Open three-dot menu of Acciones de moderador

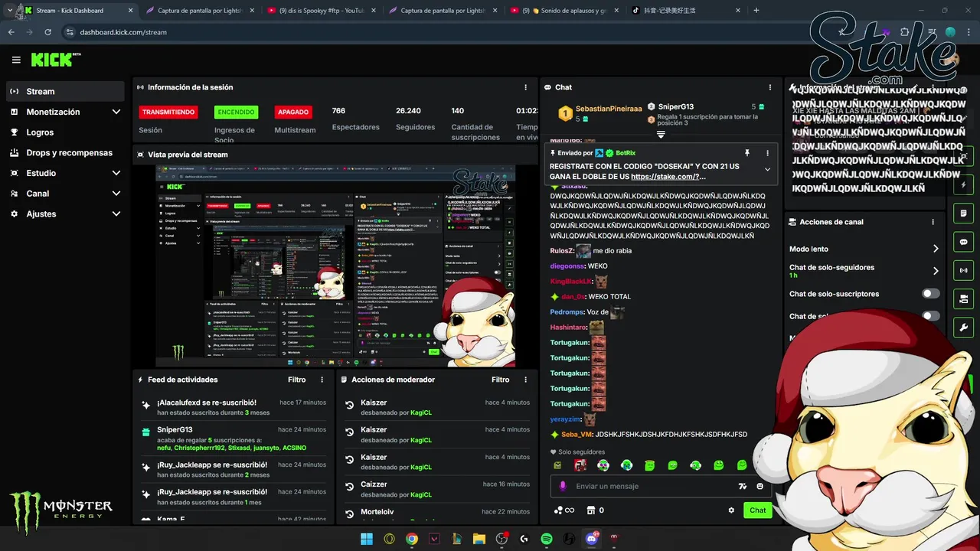(x=525, y=380)
